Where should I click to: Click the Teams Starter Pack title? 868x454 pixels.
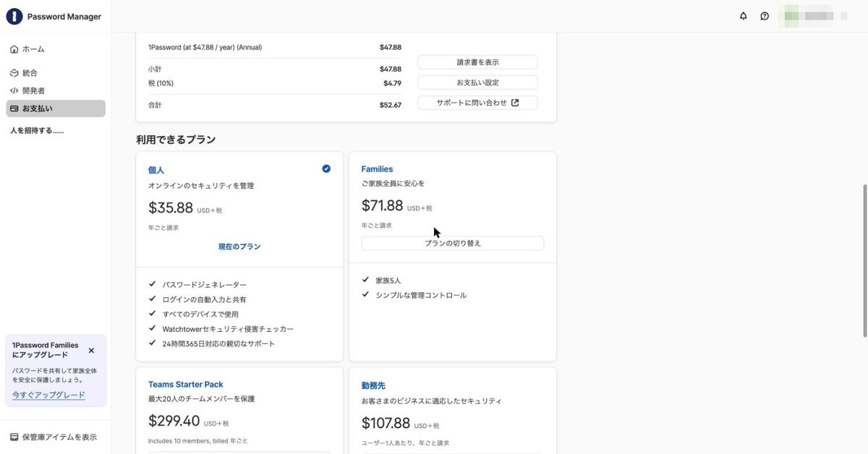[x=186, y=385]
